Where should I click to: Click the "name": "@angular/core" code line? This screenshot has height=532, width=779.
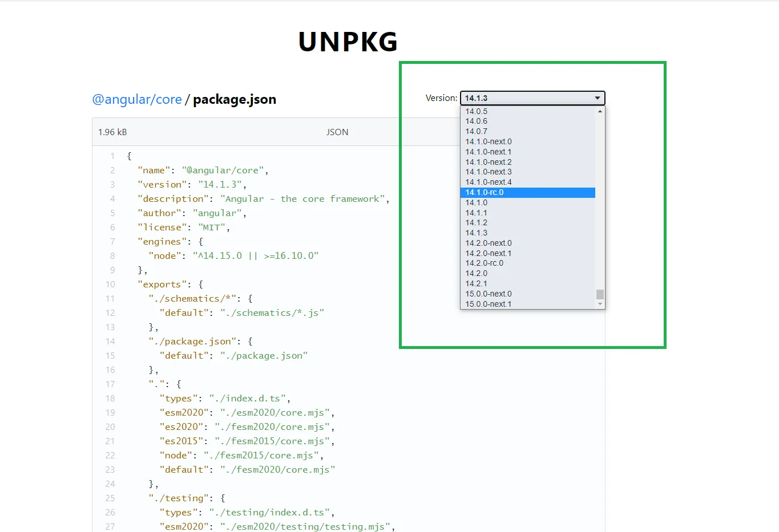click(x=203, y=170)
